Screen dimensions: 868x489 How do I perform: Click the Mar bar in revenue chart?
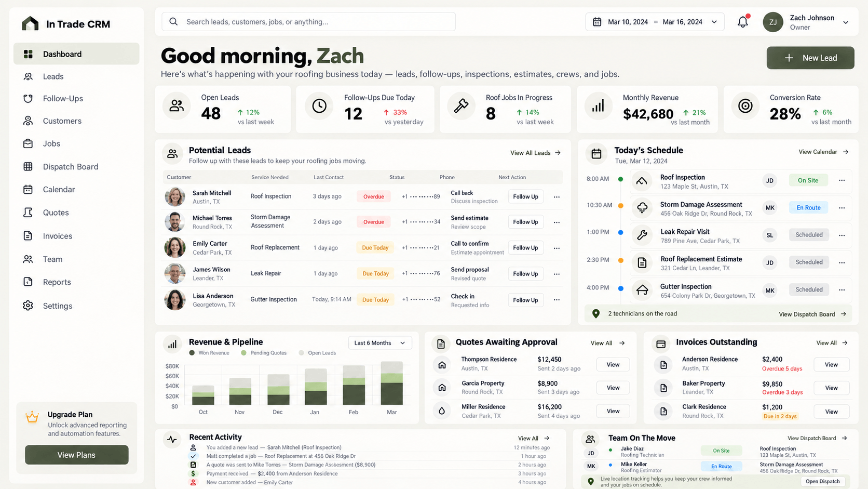point(392,383)
